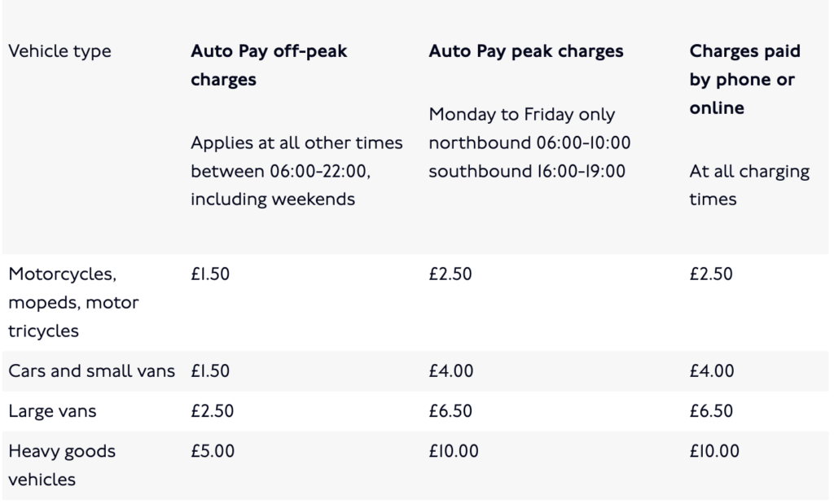Select heavy goods vehicles off-peak £5.00
834x504 pixels.
tap(212, 451)
